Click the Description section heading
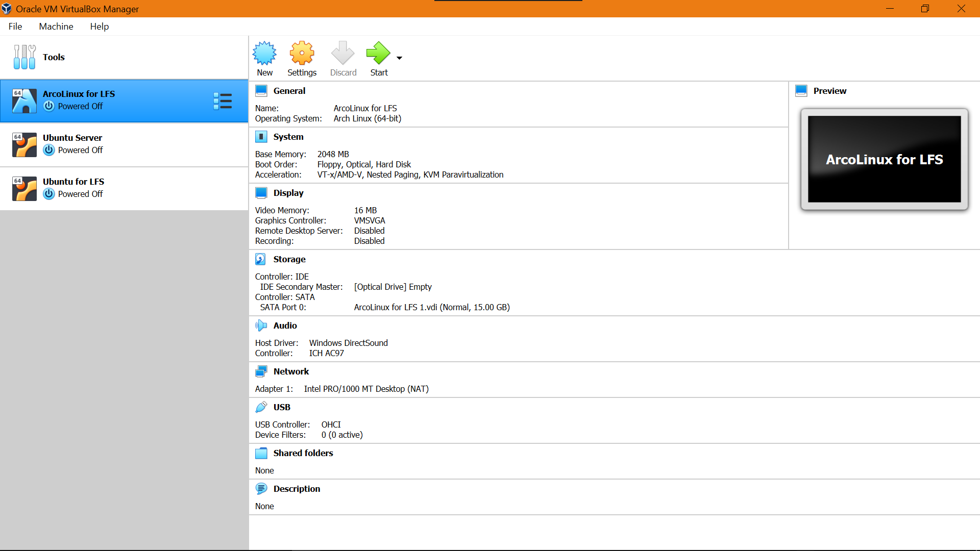980x551 pixels. click(297, 489)
